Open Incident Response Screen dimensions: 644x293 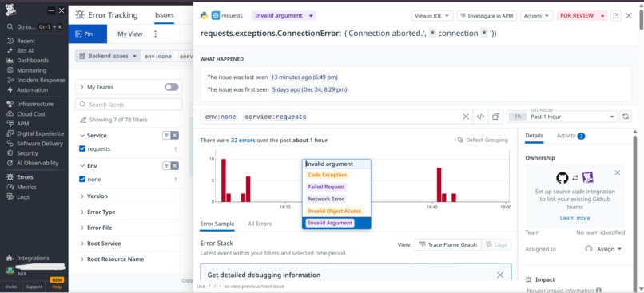pos(41,80)
